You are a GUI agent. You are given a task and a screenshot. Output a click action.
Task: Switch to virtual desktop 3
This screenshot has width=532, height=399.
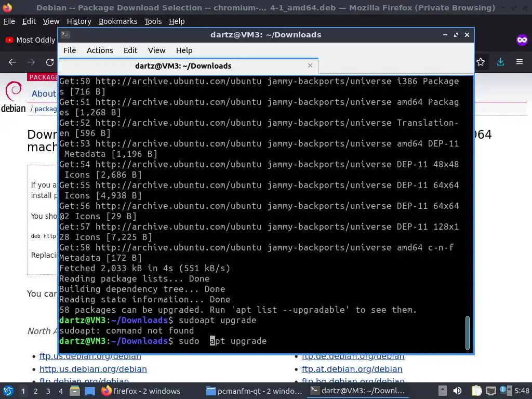coord(48,391)
